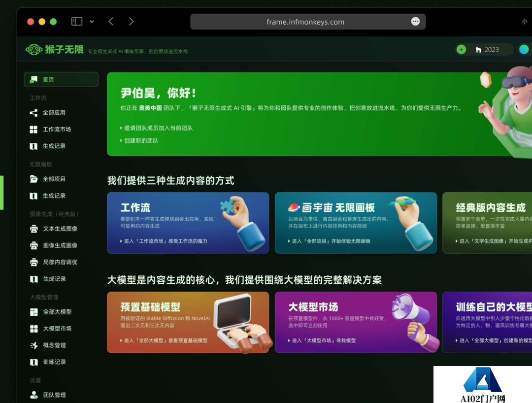This screenshot has width=532, height=403.
Task: Click the book icon beside 图像生成 生成记录
Action: point(34,279)
